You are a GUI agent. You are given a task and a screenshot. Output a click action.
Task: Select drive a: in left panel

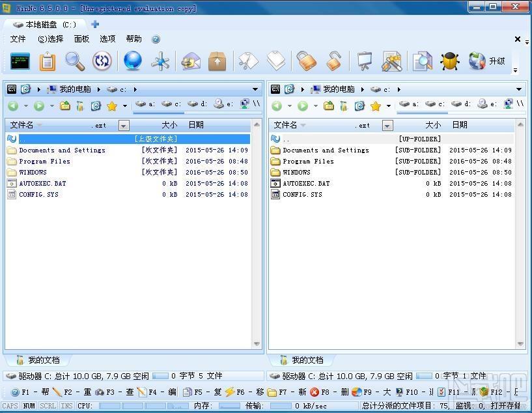145,104
